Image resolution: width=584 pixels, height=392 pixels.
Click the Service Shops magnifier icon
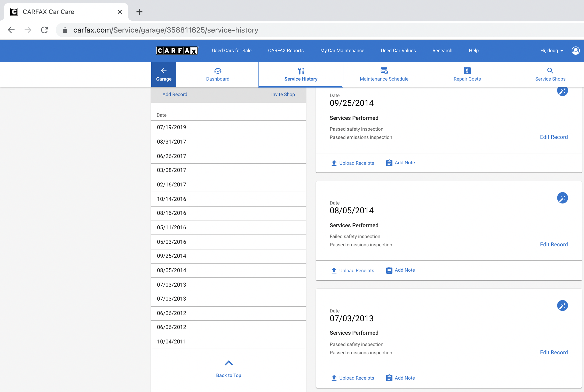coord(550,71)
